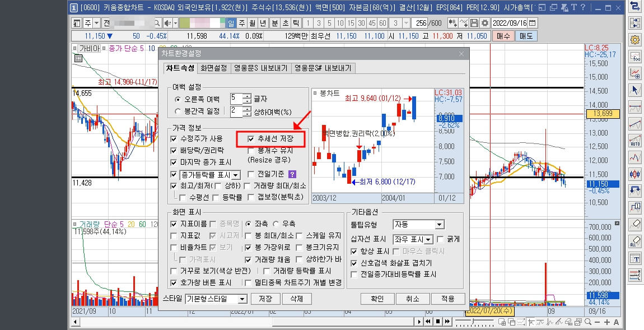Click the play button in chart playback bar
This screenshot has height=330, width=644.
click(419, 322)
